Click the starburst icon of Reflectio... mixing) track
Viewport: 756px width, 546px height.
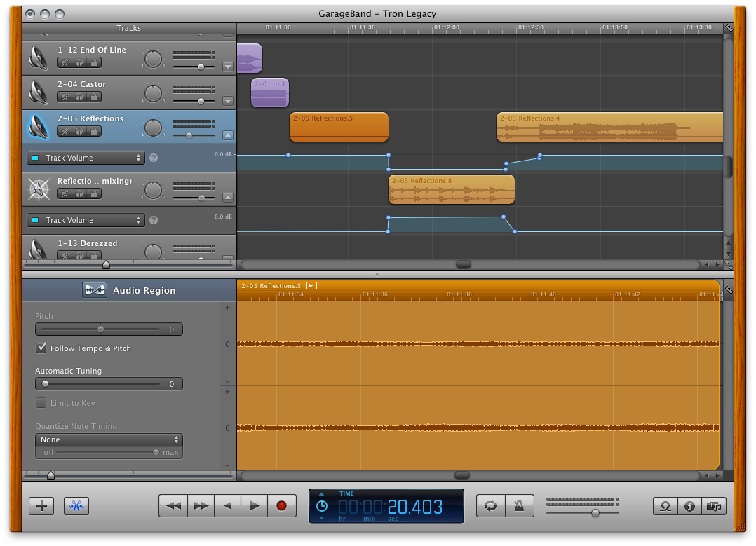pos(39,189)
